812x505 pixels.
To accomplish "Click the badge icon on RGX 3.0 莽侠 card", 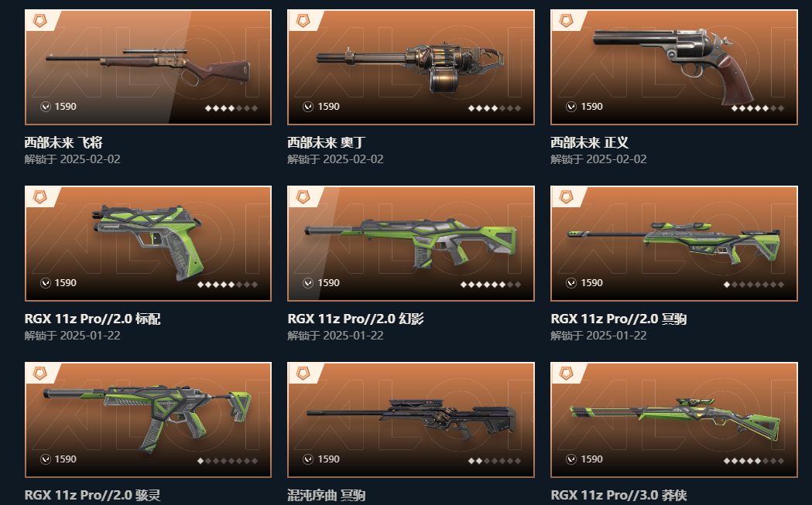I will tap(566, 373).
